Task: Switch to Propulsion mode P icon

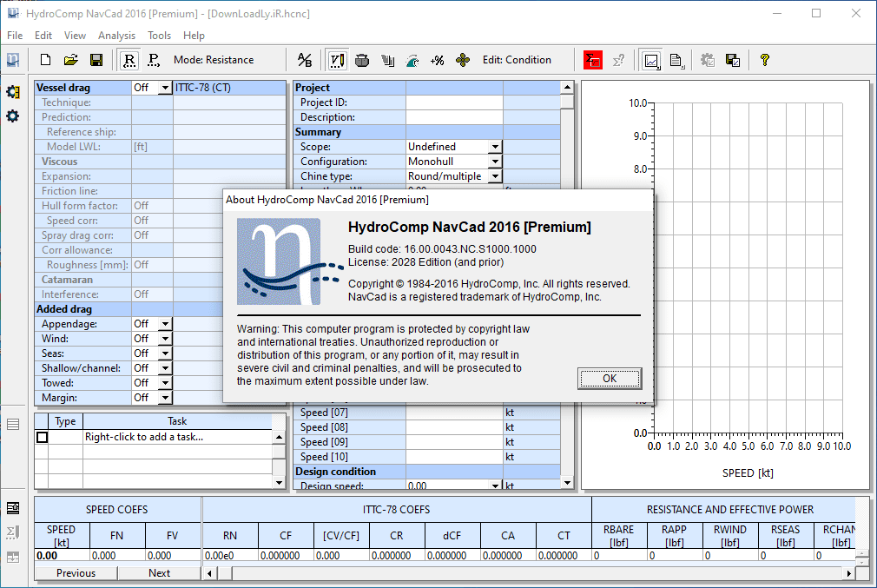Action: tap(154, 60)
